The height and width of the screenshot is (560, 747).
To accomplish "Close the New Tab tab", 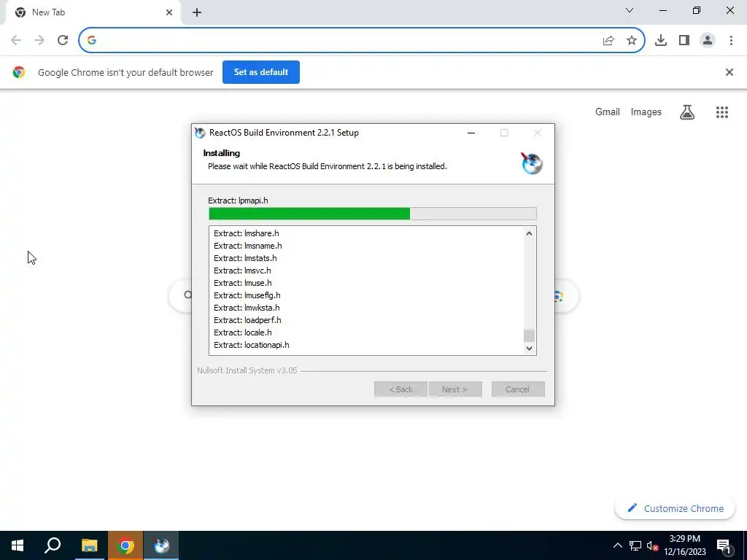I will tap(169, 12).
